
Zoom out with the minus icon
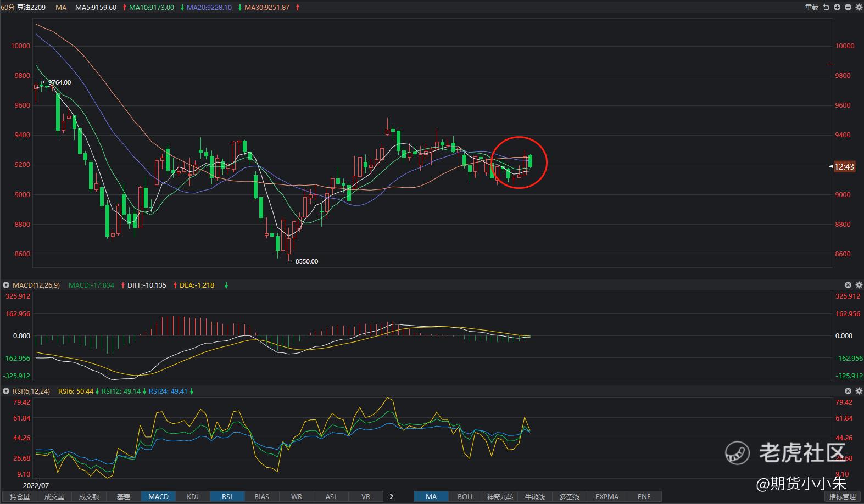point(848,8)
